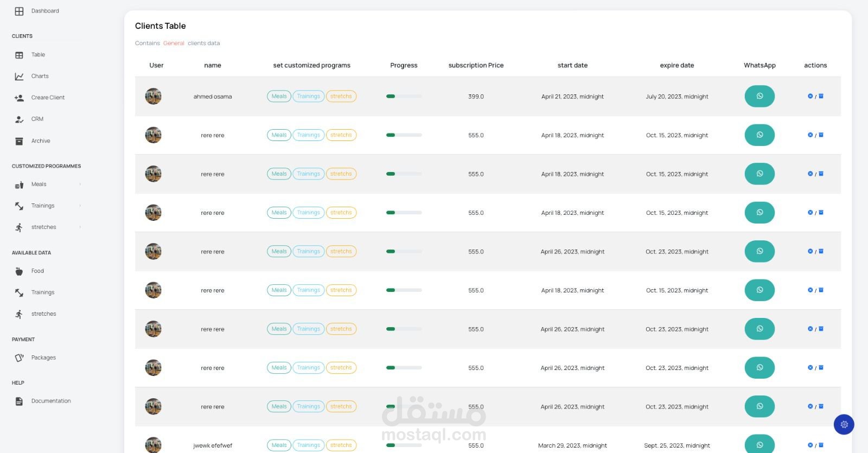The width and height of the screenshot is (868, 453).
Task: Click the Create Client add-user icon
Action: pyautogui.click(x=19, y=98)
